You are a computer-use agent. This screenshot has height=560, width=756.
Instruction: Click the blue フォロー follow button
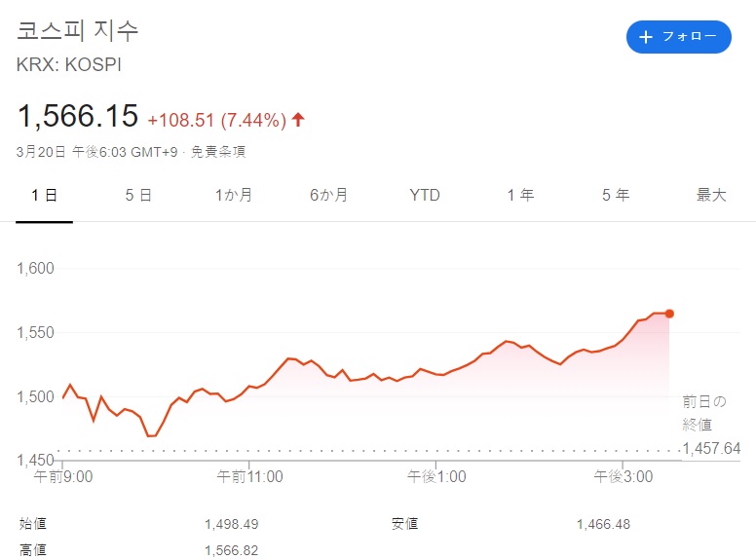[678, 37]
